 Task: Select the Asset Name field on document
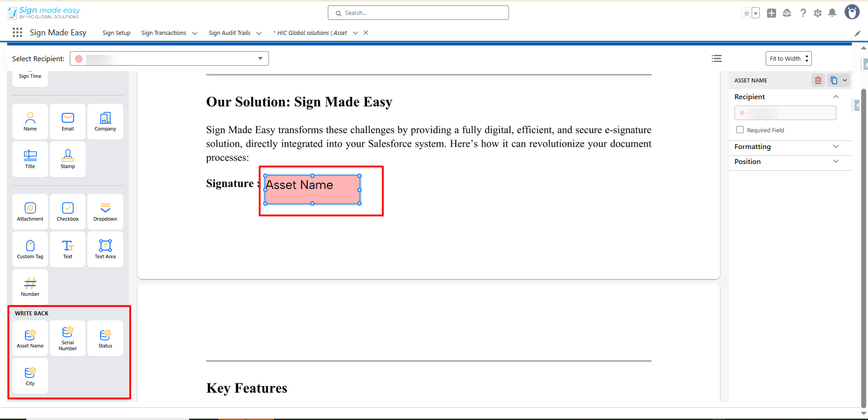pyautogui.click(x=312, y=190)
